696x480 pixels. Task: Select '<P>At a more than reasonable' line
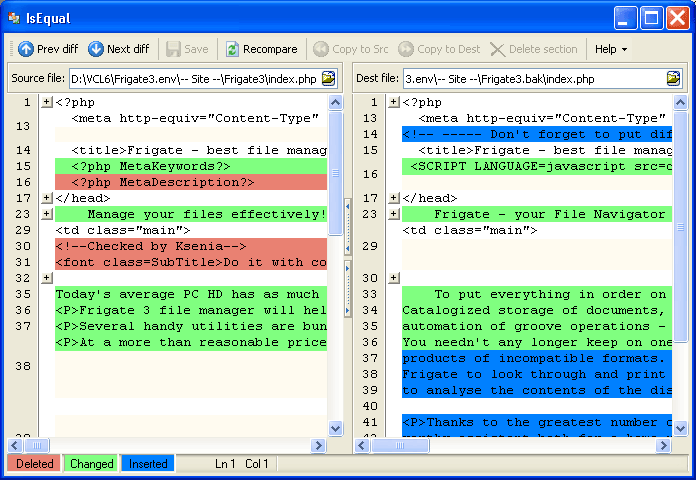pyautogui.click(x=191, y=342)
